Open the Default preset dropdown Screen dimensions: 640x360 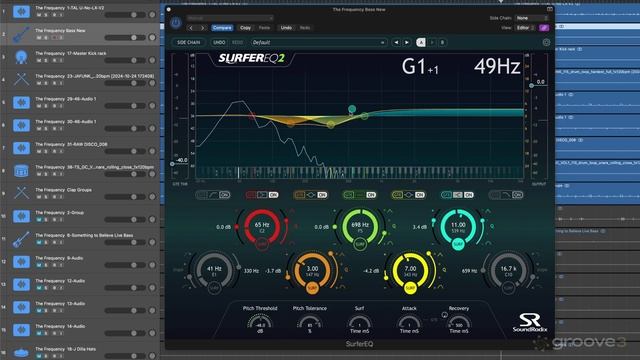coord(318,42)
